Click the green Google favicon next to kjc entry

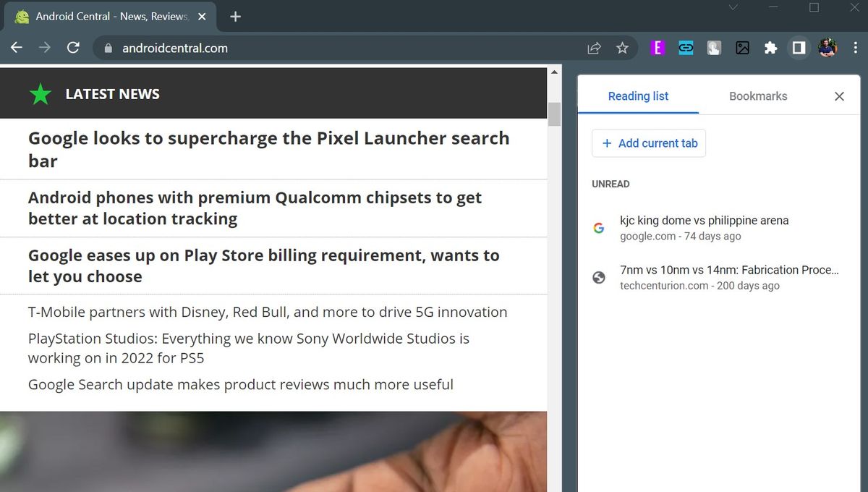click(598, 227)
